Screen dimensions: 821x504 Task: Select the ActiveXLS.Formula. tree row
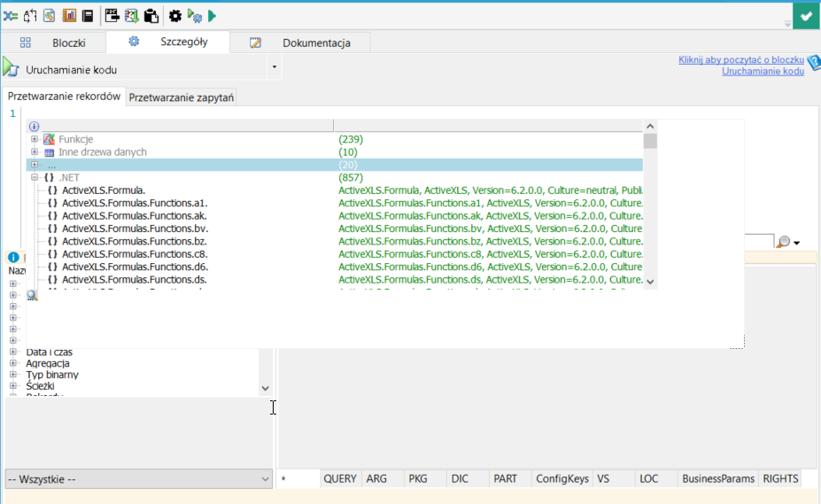coord(335,190)
